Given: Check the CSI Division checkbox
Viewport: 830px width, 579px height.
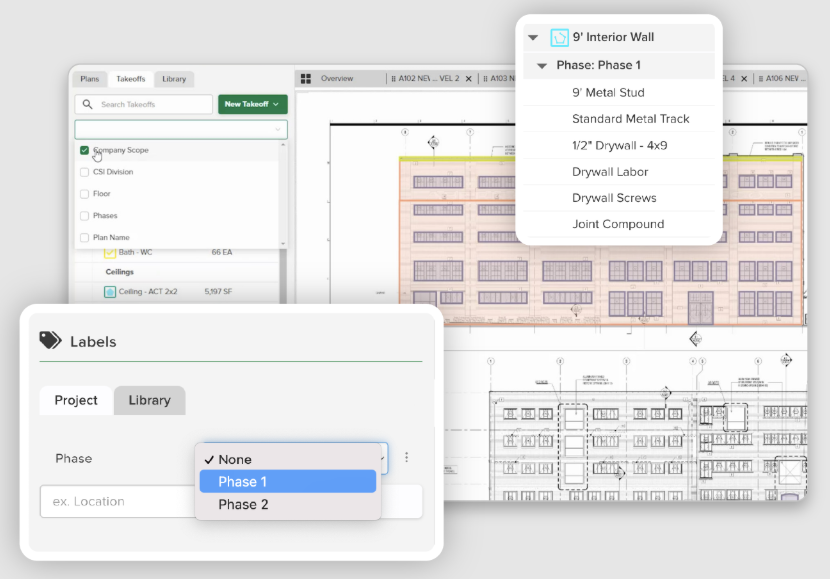Looking at the screenshot, I should coord(84,172).
